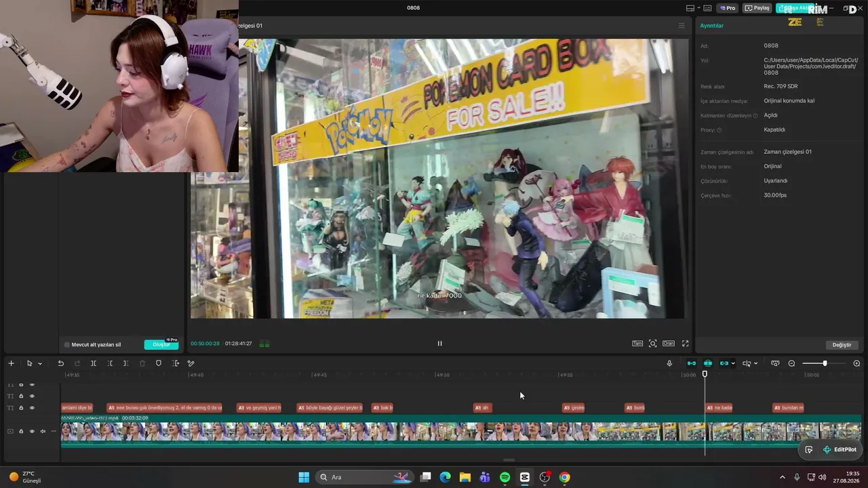This screenshot has width=868, height=488.
Task: Trim right of playhead with delete-right tool
Action: 125,363
